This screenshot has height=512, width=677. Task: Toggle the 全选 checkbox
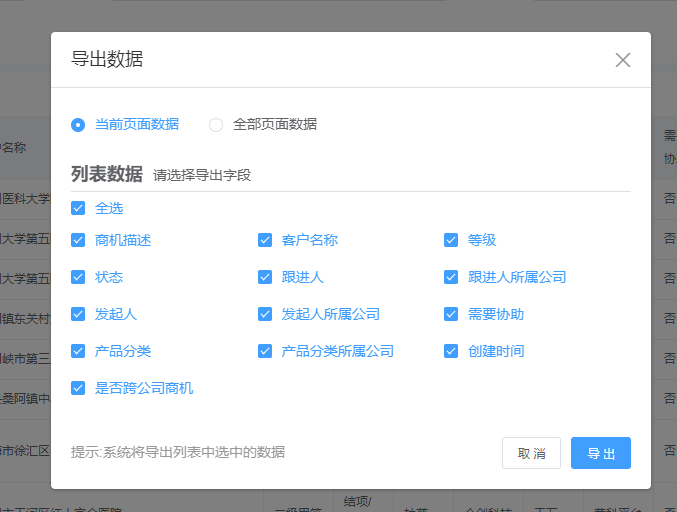pyautogui.click(x=78, y=209)
